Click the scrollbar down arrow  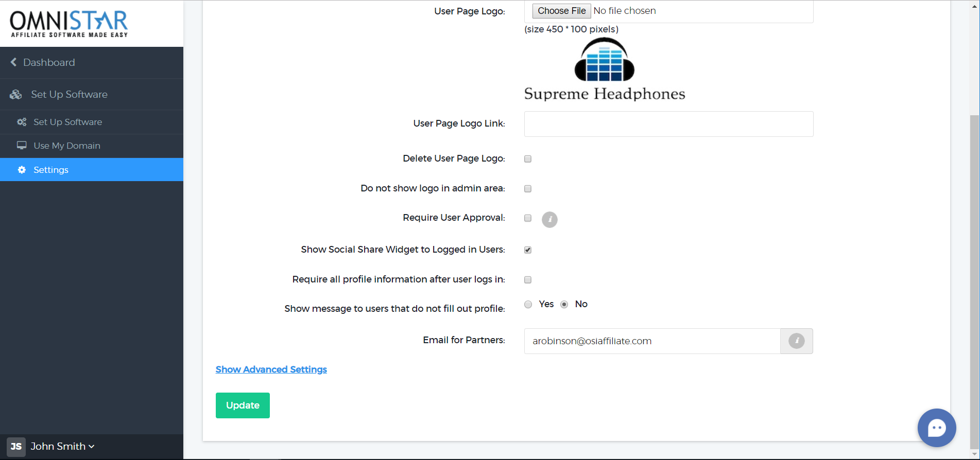tap(974, 454)
